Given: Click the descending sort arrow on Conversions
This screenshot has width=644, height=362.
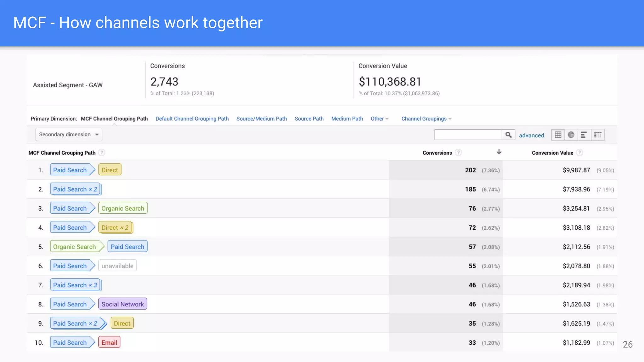Looking at the screenshot, I should (499, 152).
